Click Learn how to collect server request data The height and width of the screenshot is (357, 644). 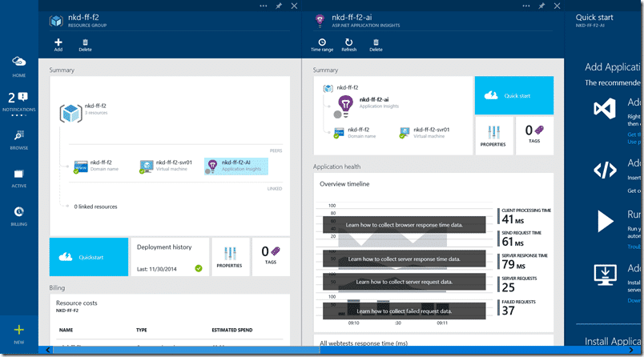(x=405, y=282)
